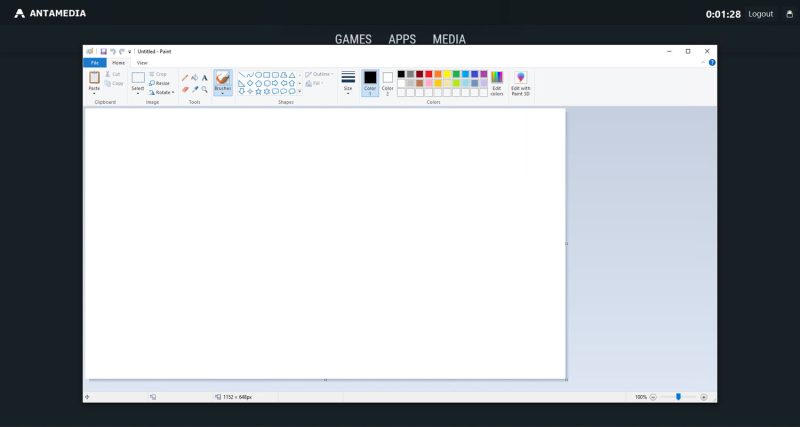Click the Redo arrow in title bar
The height and width of the screenshot is (427, 800).
click(x=121, y=52)
